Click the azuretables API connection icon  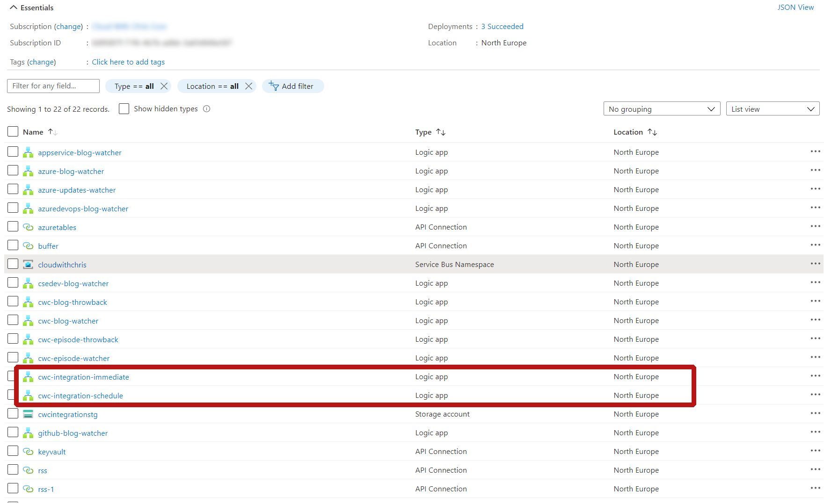point(28,227)
